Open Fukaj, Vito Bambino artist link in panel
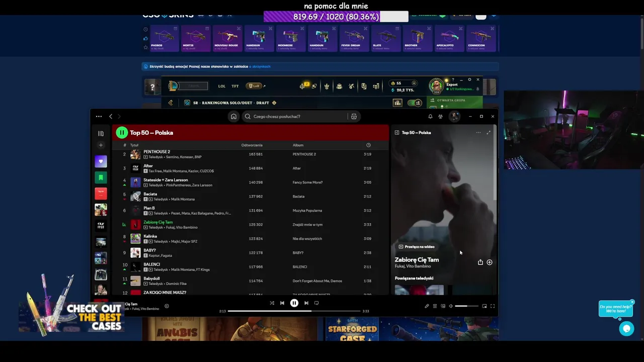The height and width of the screenshot is (362, 644). click(x=413, y=266)
